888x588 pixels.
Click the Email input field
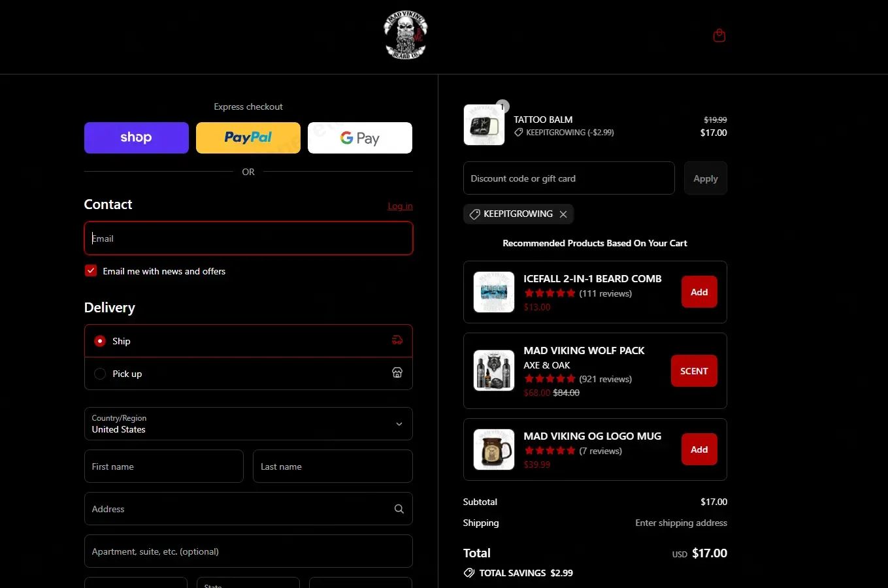point(248,238)
